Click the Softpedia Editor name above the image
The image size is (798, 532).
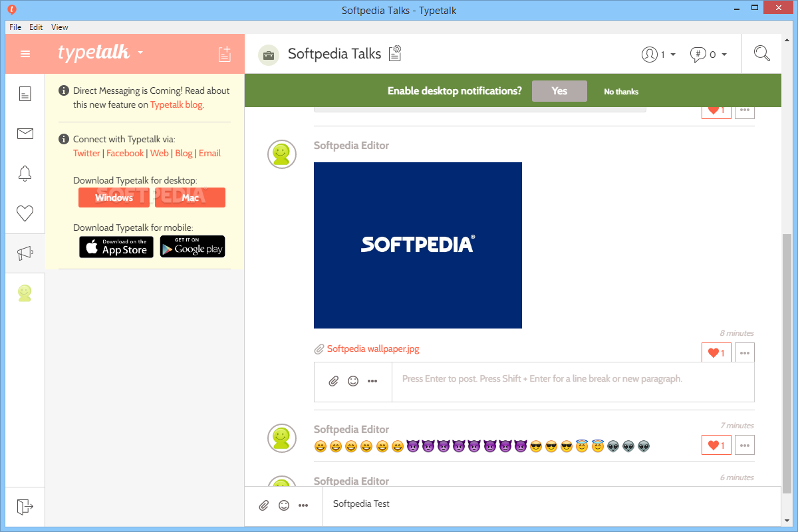[351, 145]
